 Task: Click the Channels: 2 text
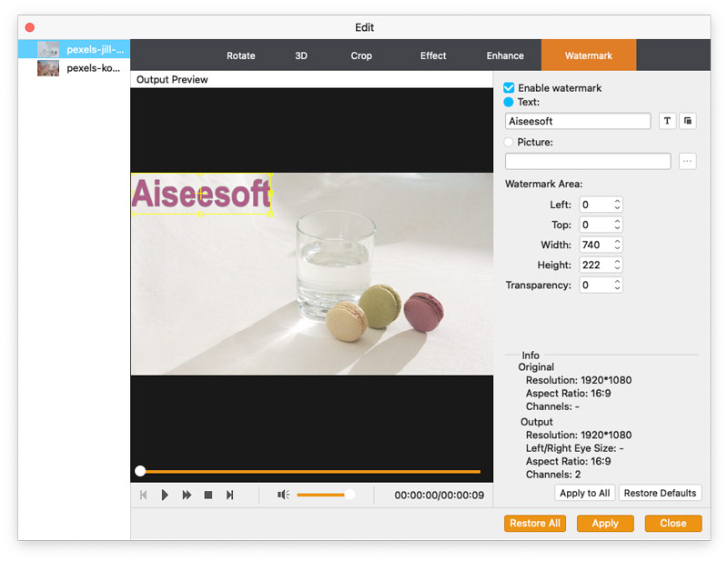(x=553, y=475)
